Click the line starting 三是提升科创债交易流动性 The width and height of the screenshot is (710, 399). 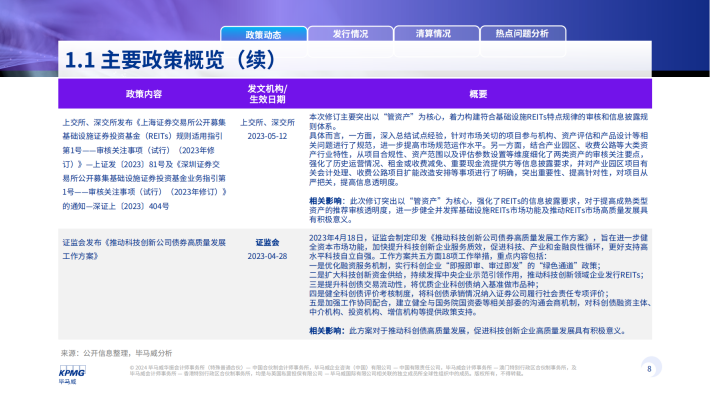click(424, 284)
